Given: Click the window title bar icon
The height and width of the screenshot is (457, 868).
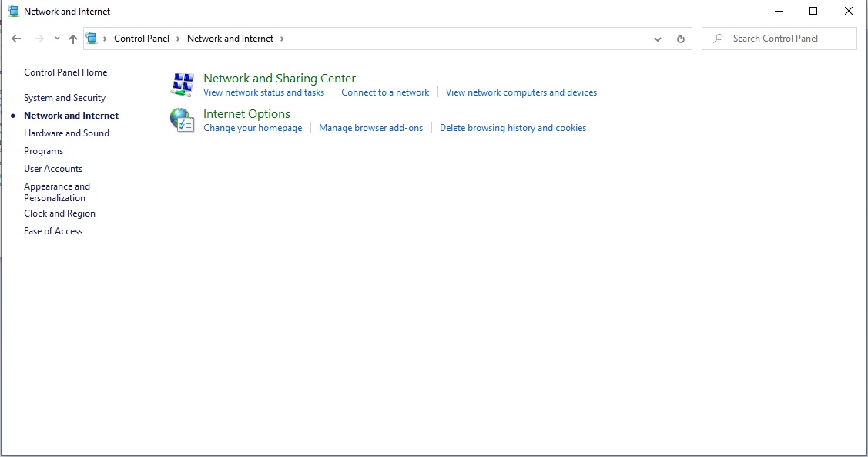Looking at the screenshot, I should 13,11.
